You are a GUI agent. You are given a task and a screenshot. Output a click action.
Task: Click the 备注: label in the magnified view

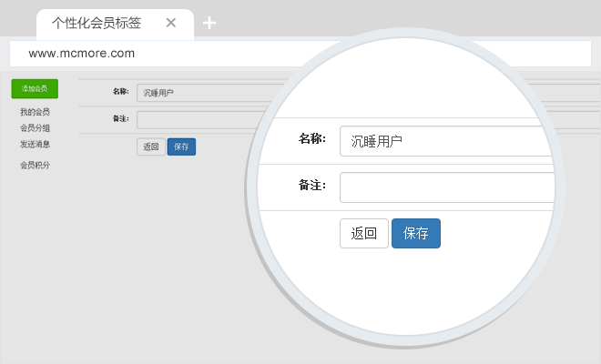click(311, 186)
